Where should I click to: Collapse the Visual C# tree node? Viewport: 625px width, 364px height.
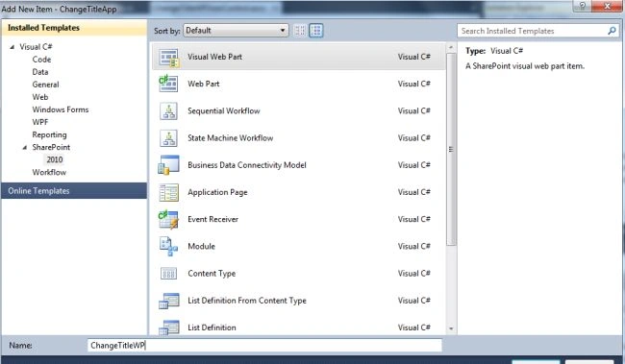[12, 47]
